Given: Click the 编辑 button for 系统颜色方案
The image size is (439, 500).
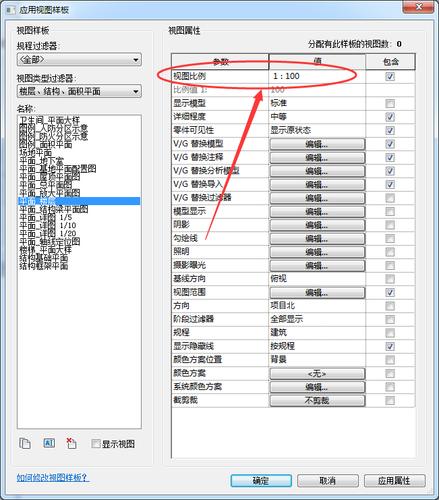Looking at the screenshot, I should coord(317,387).
